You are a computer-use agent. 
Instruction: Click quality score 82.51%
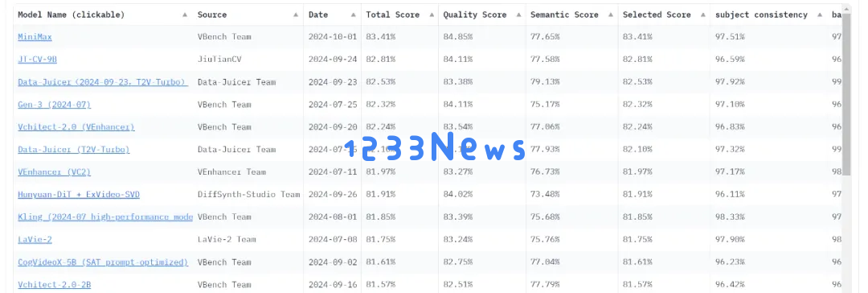pos(458,284)
